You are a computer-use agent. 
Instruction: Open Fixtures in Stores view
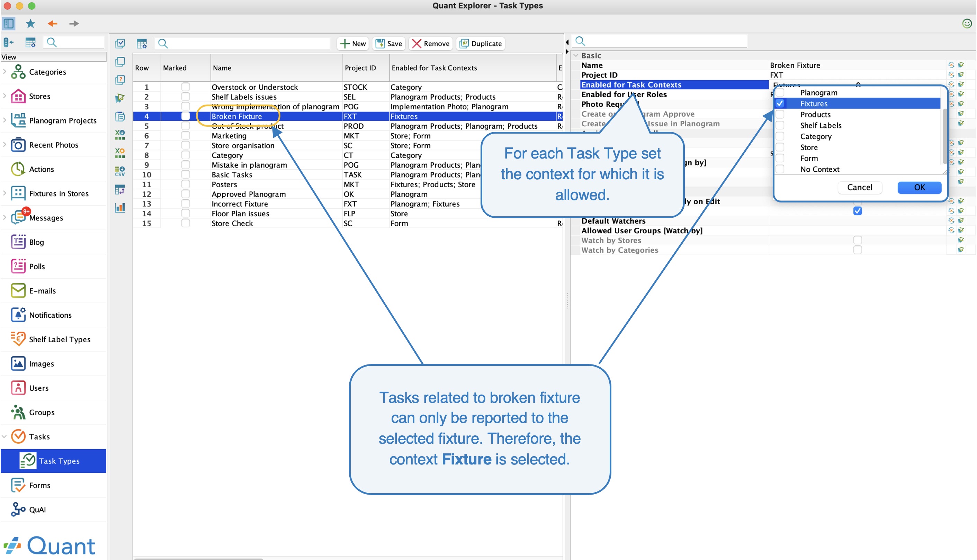pyautogui.click(x=59, y=193)
